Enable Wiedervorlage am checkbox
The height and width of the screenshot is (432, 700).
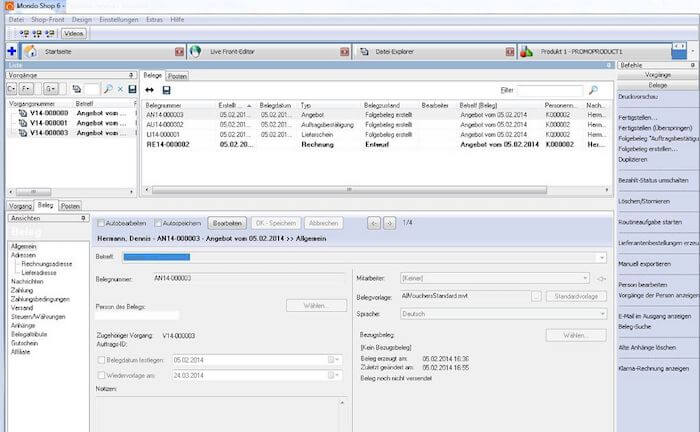tap(101, 375)
